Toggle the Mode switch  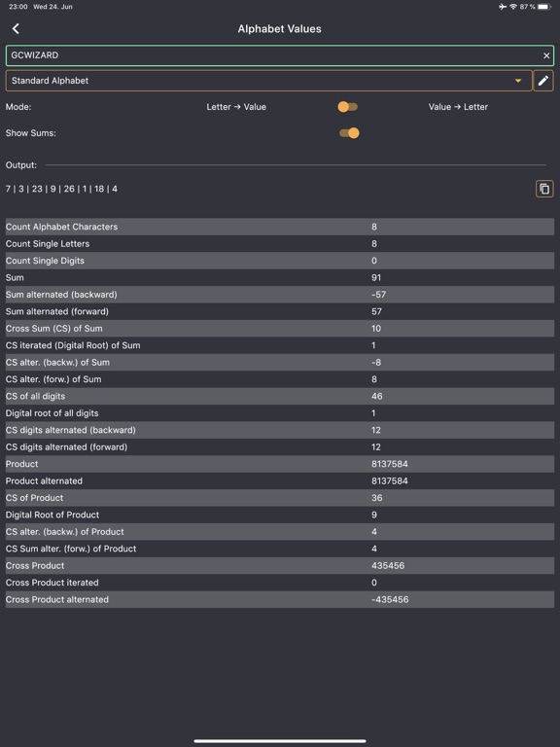click(348, 107)
